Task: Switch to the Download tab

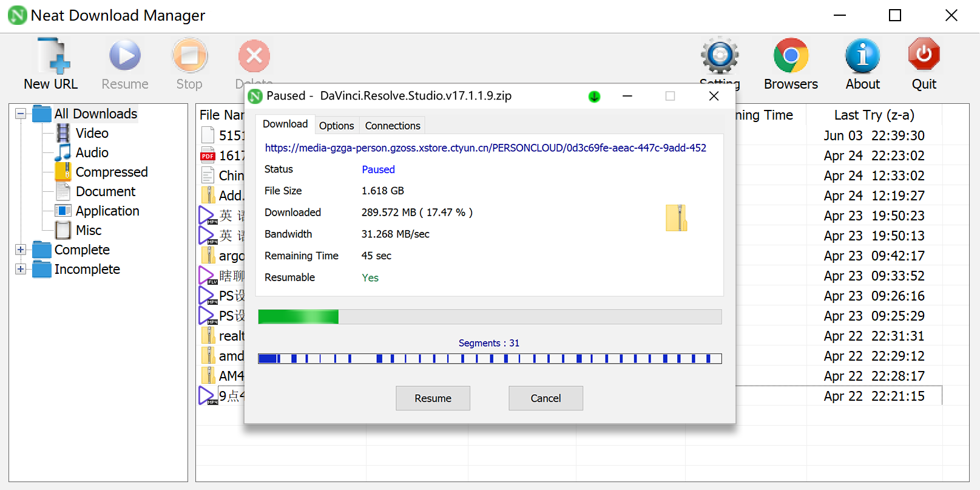Action: 285,124
